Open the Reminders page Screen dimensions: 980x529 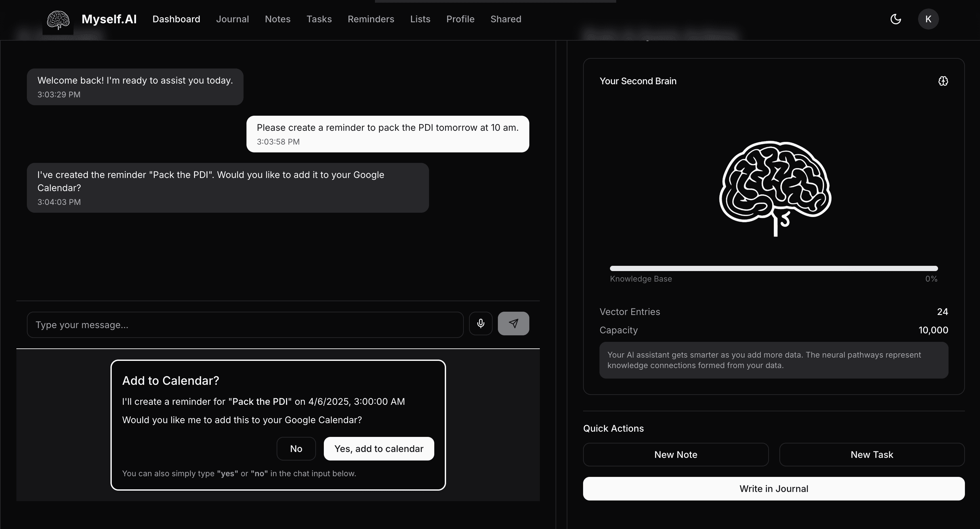tap(371, 19)
